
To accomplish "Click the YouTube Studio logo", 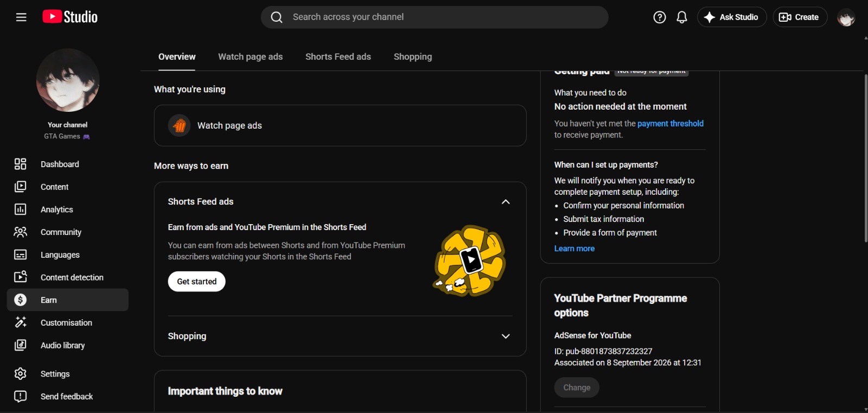I will click(70, 17).
